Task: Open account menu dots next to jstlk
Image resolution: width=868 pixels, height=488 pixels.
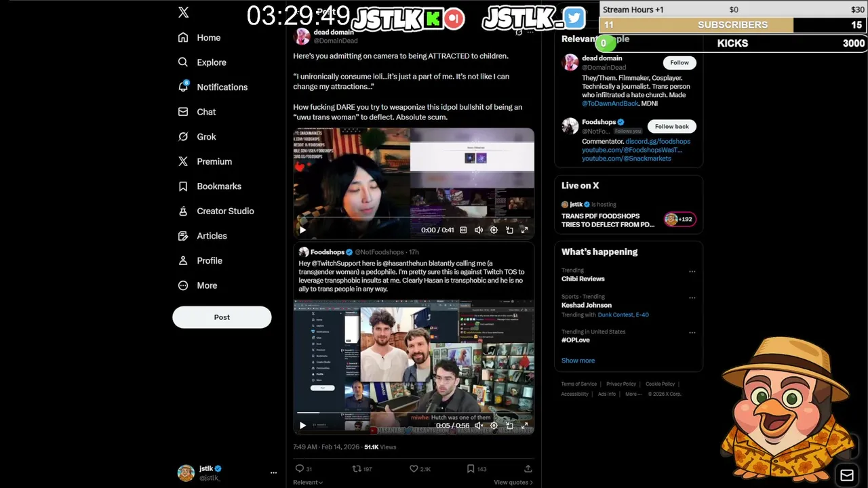Action: click(273, 472)
